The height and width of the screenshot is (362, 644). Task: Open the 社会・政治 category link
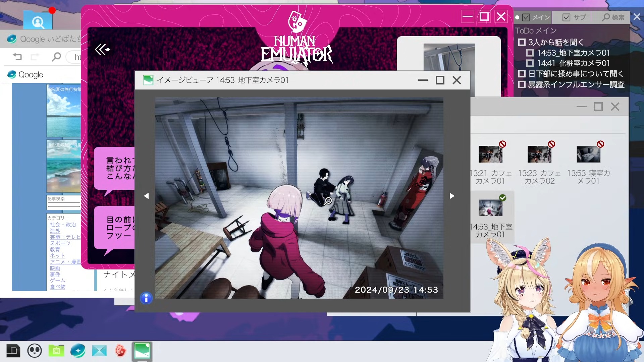tap(63, 225)
